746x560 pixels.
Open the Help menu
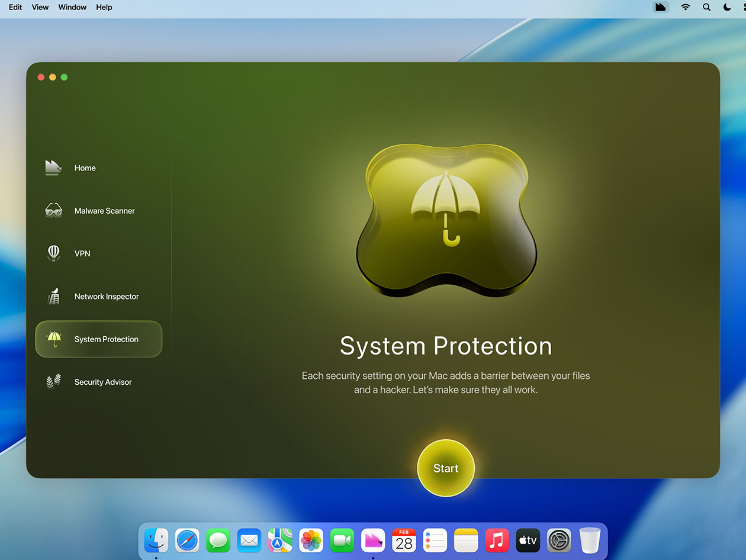pos(104,7)
